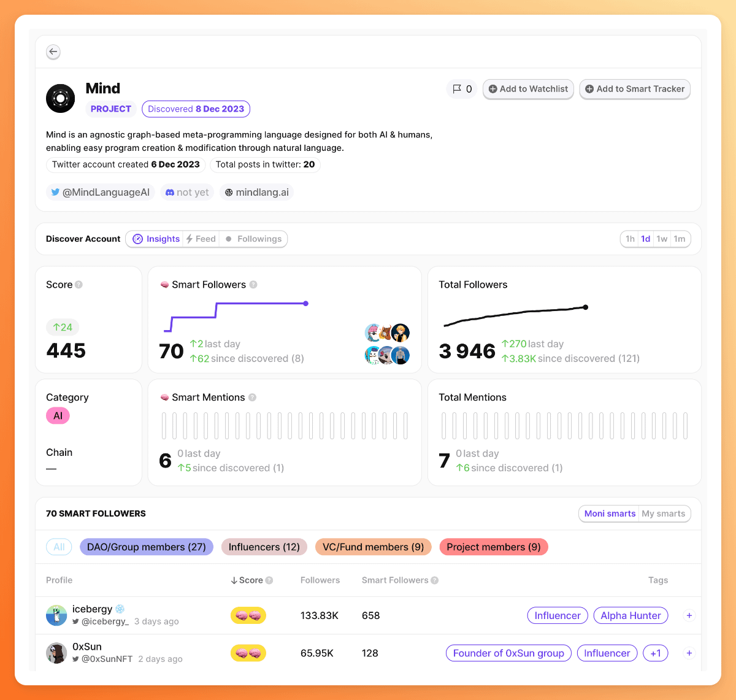Switch to the Followings tab

(x=253, y=239)
